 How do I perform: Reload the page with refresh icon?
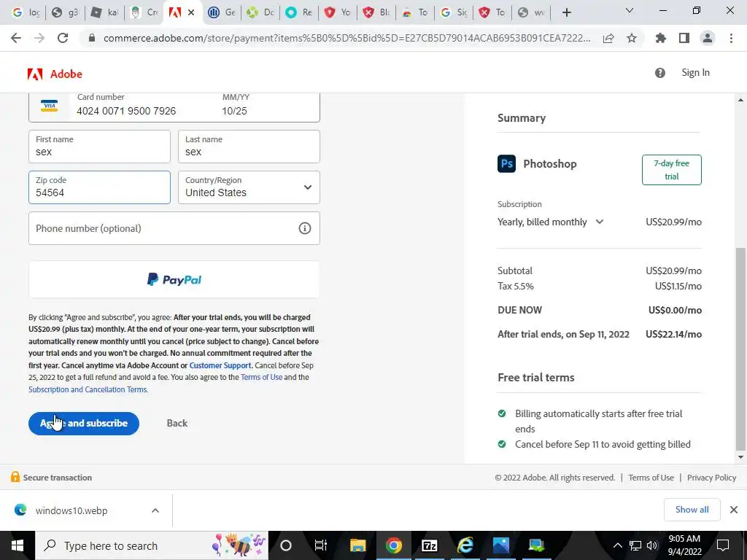click(63, 38)
